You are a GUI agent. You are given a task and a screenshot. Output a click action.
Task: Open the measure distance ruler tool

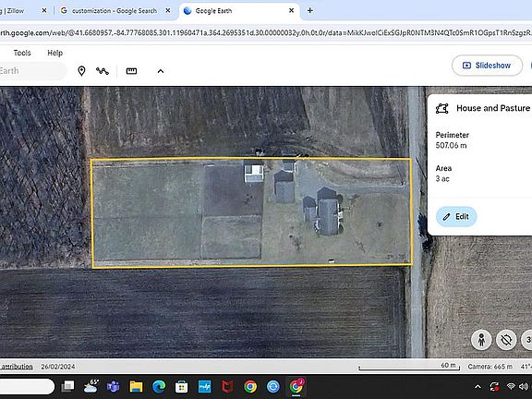132,71
